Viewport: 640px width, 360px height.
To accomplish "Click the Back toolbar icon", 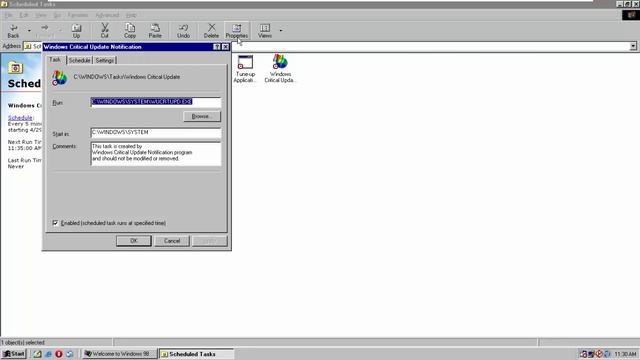I will [13, 31].
